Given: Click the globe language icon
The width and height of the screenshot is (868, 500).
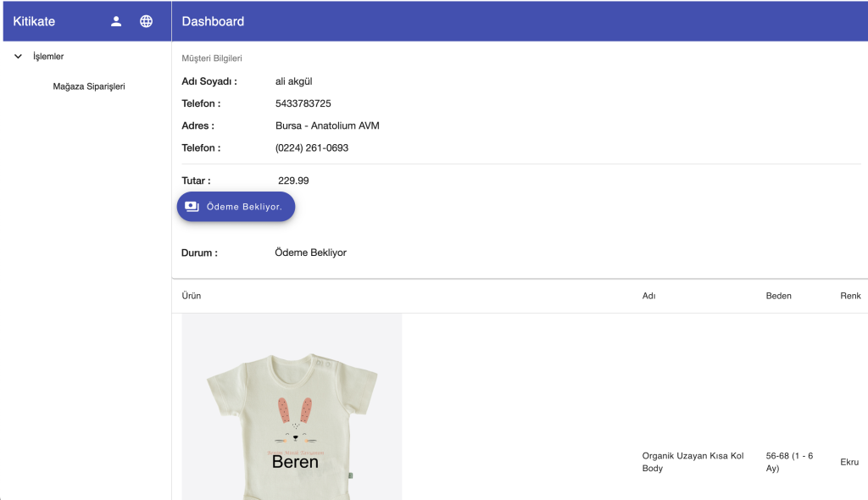Looking at the screenshot, I should tap(147, 21).
